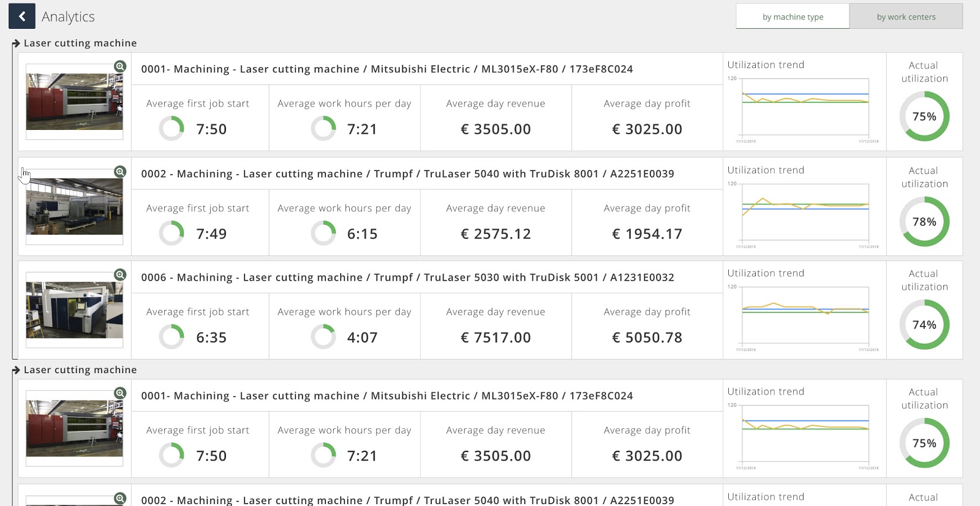Screen dimensions: 980x506
Task: Click the donut icon beside 4:07 work hours
Action: 323,337
